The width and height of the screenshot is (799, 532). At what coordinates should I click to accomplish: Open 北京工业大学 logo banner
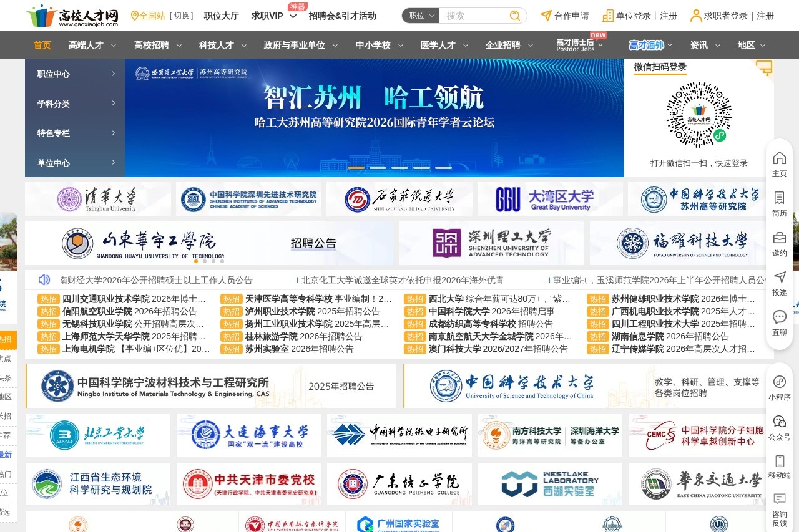[x=98, y=435]
